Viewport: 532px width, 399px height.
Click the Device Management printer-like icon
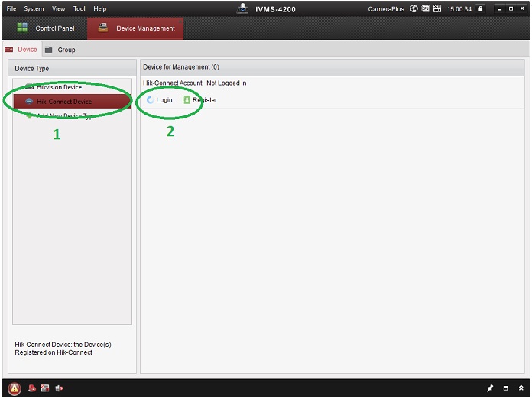(102, 28)
